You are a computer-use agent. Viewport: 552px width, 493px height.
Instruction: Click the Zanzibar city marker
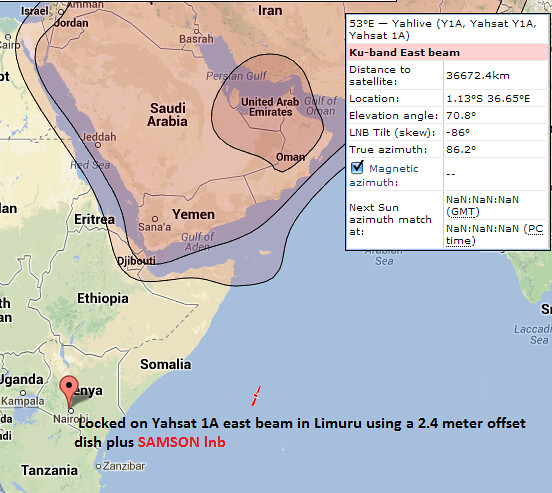pyautogui.click(x=99, y=466)
